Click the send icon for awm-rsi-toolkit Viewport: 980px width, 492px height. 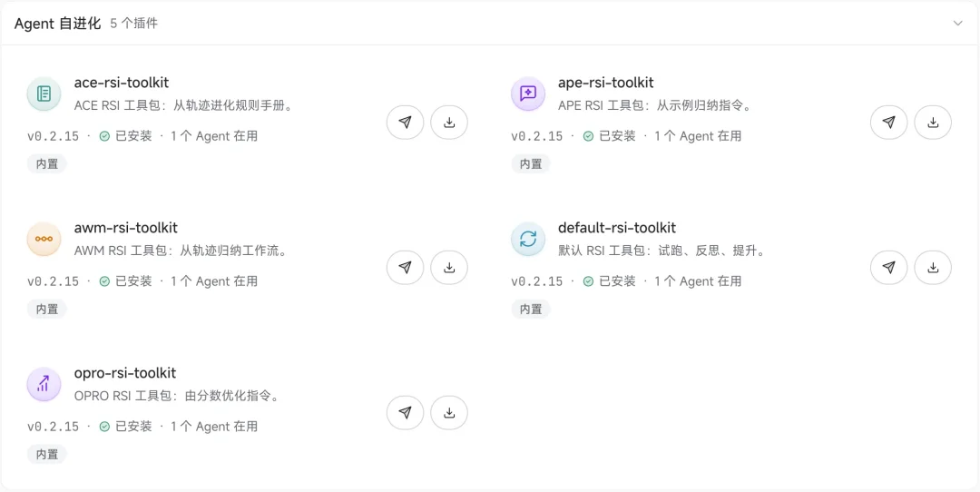pos(405,268)
